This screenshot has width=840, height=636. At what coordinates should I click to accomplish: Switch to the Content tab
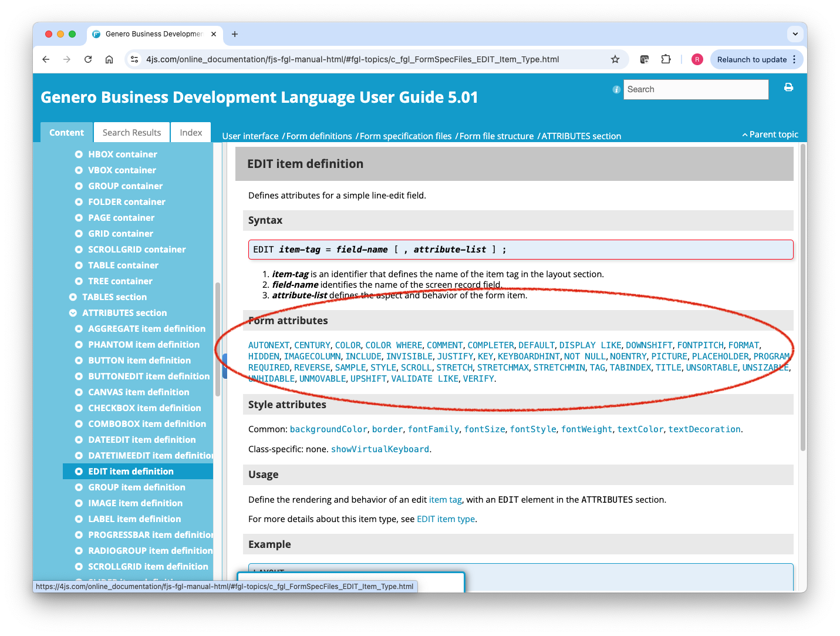coord(66,133)
